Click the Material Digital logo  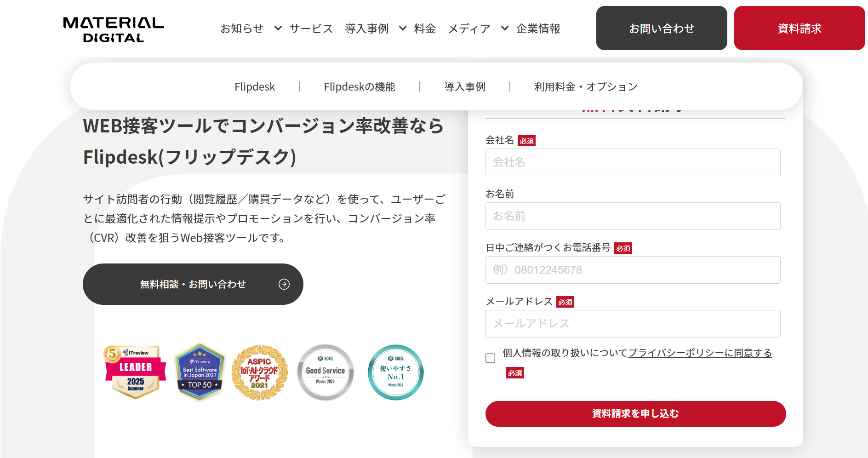[113, 29]
